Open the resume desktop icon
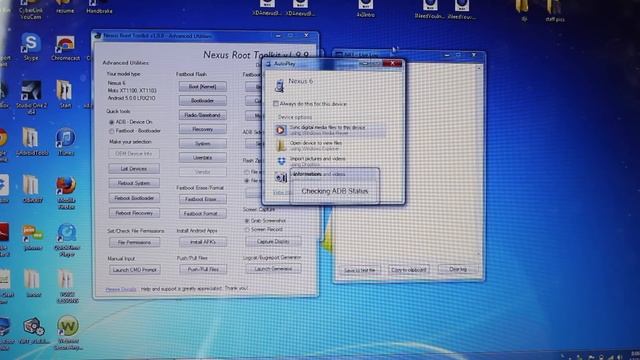The image size is (640, 360). click(x=65, y=7)
